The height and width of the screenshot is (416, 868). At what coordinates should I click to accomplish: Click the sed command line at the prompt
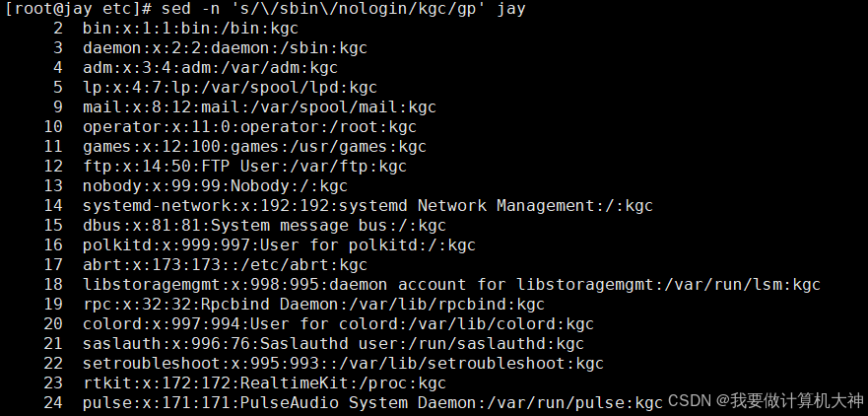(343, 10)
